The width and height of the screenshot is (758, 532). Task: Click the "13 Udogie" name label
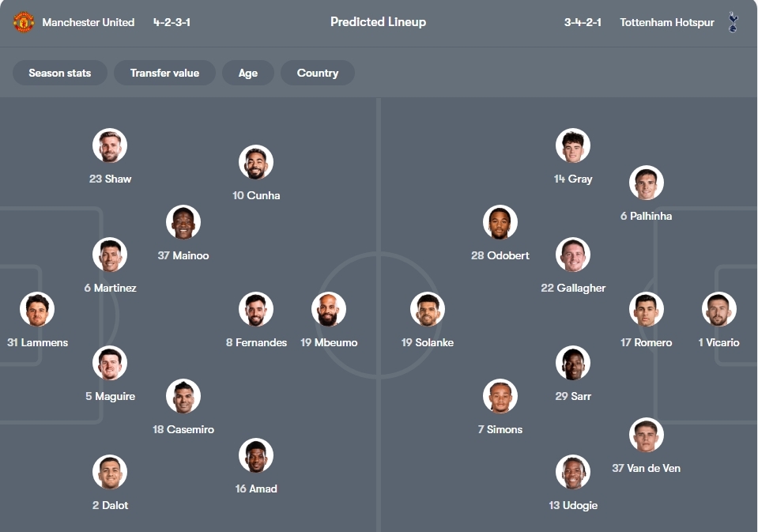[573, 505]
